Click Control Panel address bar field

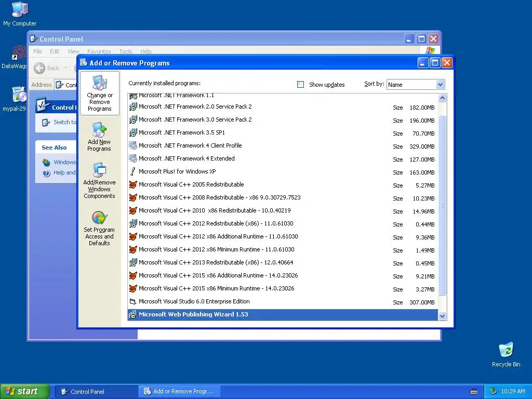(x=65, y=85)
